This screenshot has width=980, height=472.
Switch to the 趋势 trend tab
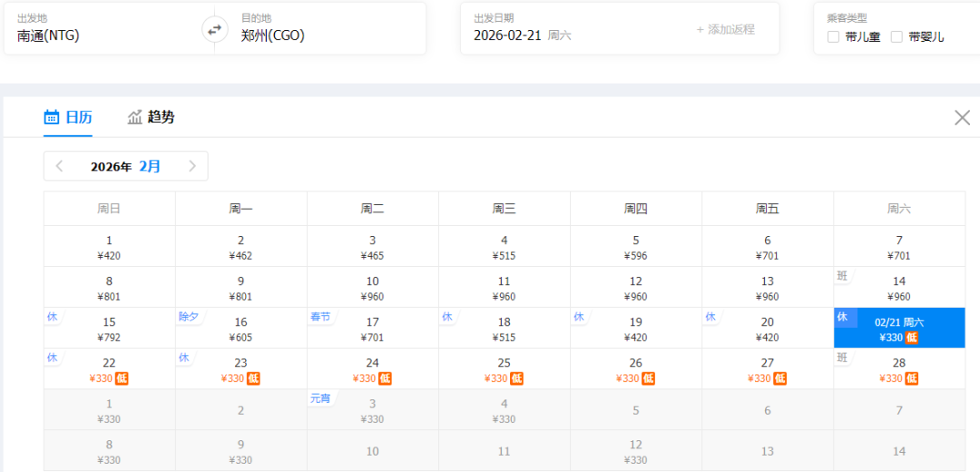[x=151, y=117]
